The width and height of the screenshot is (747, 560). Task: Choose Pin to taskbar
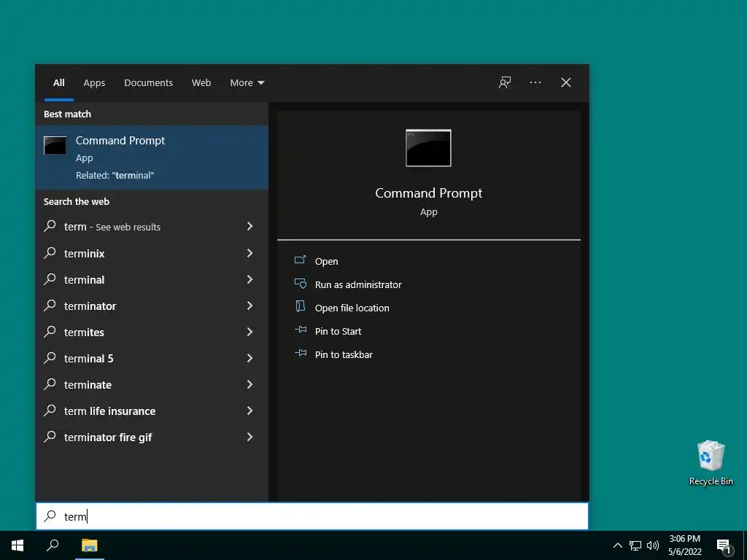click(344, 355)
